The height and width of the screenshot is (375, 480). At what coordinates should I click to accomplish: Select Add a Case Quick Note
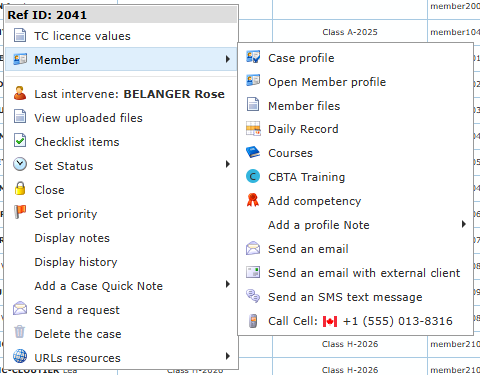click(x=121, y=286)
